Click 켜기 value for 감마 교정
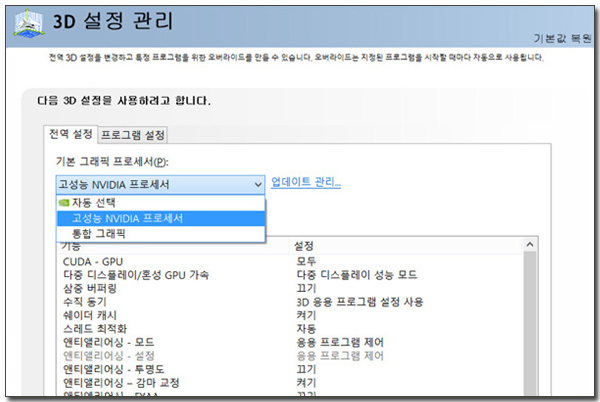The image size is (600, 402). pyautogui.click(x=306, y=382)
